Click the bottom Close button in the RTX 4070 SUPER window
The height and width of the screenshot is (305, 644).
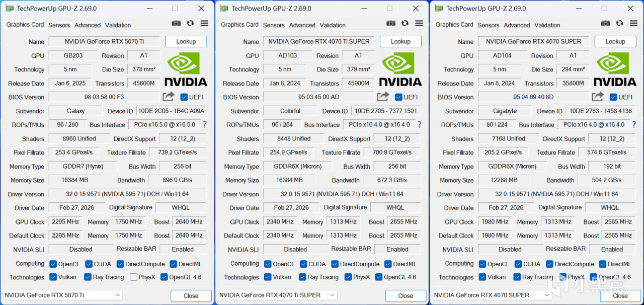620,296
